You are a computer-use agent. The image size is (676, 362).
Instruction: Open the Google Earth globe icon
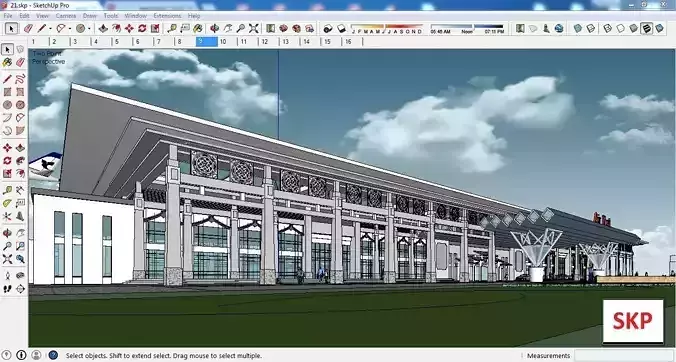point(559,28)
